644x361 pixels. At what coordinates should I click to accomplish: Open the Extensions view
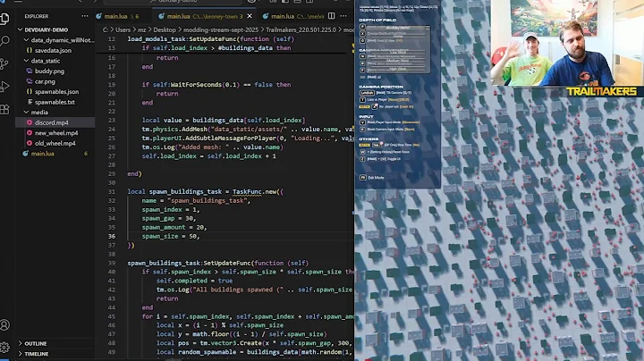4,109
